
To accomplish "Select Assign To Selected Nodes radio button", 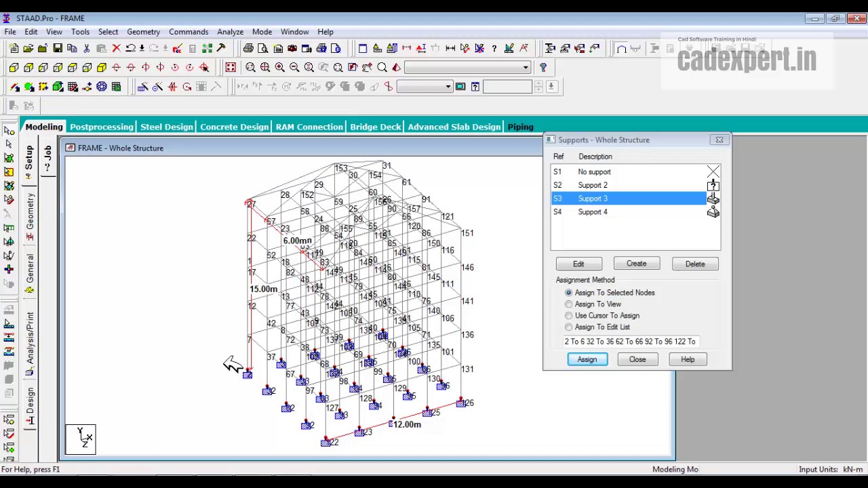I will [x=569, y=293].
